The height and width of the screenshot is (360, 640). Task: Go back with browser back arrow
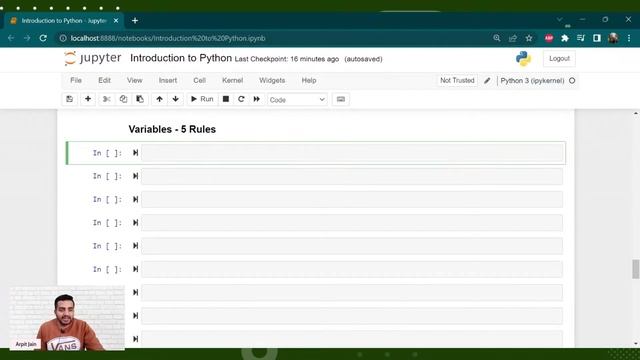[x=11, y=38]
